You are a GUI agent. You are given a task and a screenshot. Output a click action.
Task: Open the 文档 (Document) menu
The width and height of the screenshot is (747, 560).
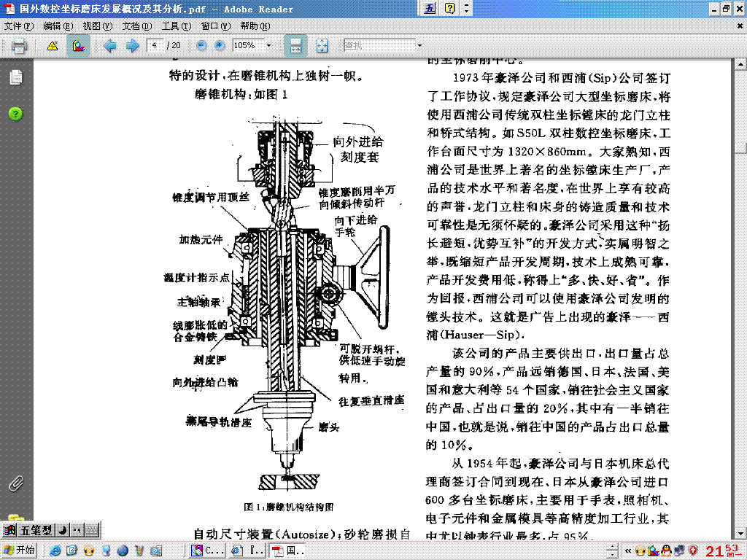click(x=136, y=26)
